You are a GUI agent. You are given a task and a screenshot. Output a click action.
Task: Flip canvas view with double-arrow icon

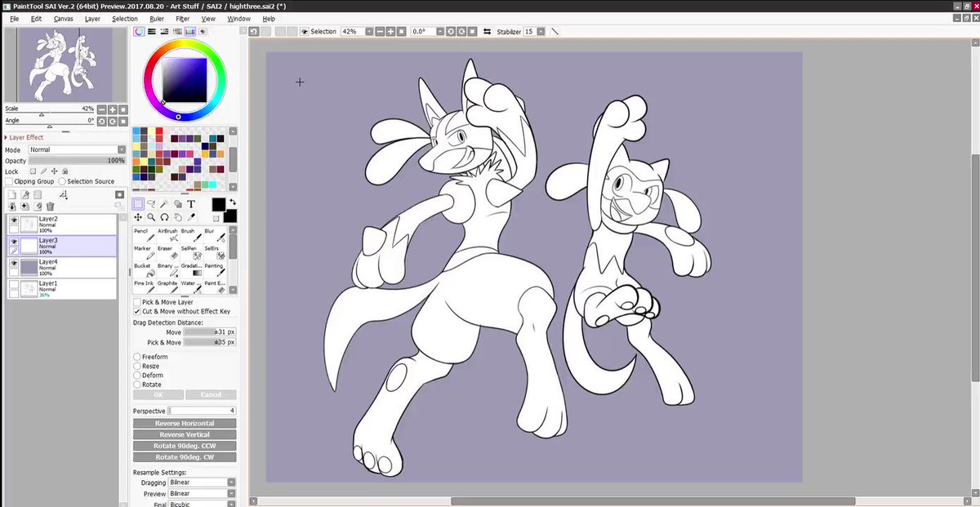click(488, 31)
